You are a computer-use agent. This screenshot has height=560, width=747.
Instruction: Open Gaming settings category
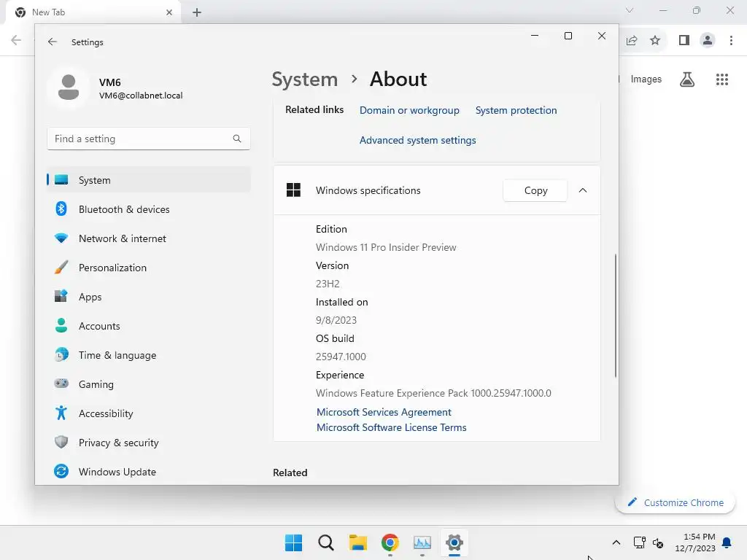click(x=149, y=384)
